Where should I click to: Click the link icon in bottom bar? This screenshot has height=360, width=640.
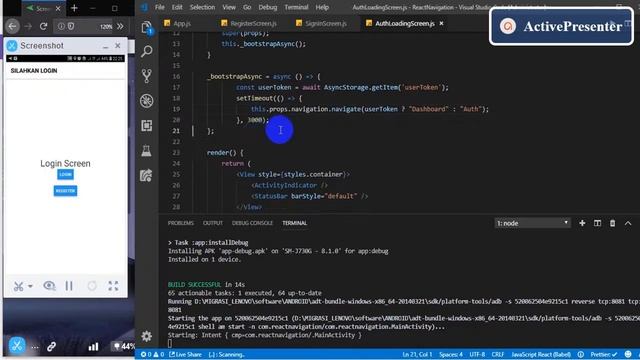[x=51, y=347]
